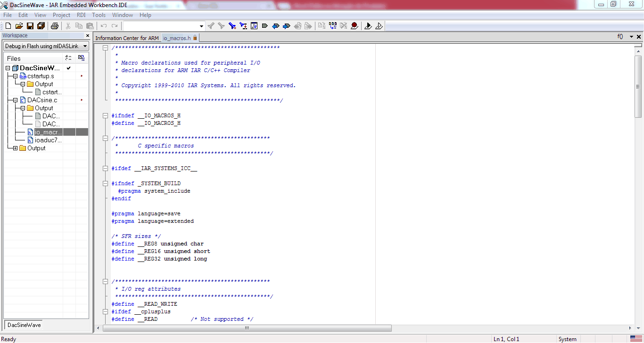Viewport: 644px width, 343px height.
Task: Open the quick search combo box dropdown
Action: coord(201,26)
